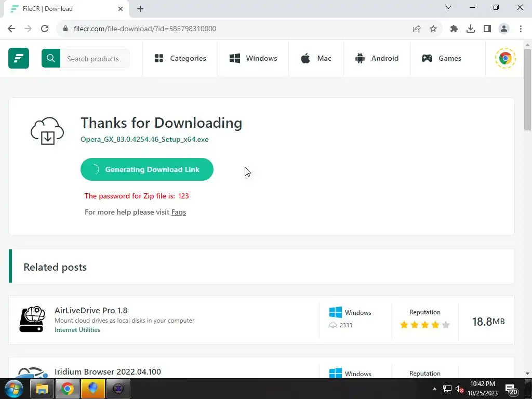Open the Categories menu

tap(180, 58)
